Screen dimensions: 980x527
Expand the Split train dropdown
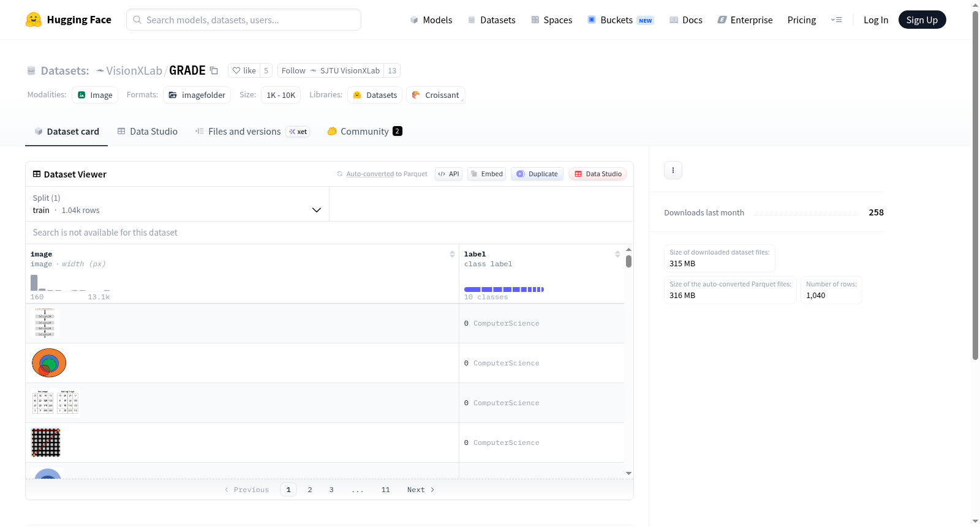[x=177, y=204]
